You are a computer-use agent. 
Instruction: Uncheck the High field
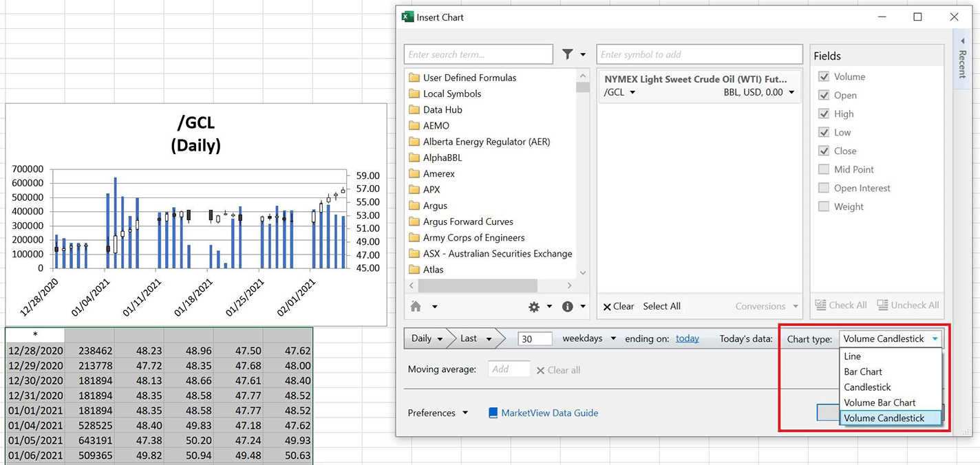tap(824, 113)
